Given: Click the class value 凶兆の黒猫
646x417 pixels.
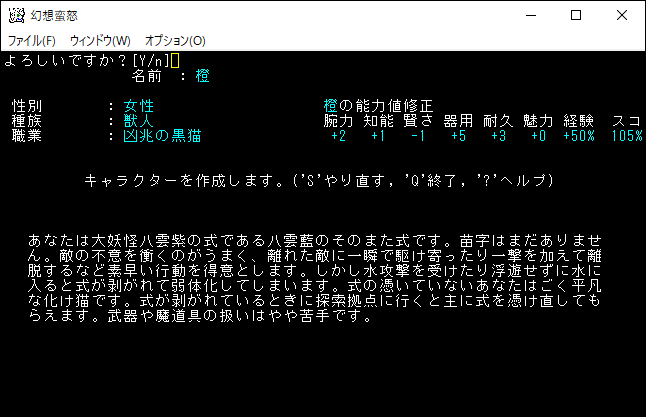Looking at the screenshot, I should tap(162, 136).
